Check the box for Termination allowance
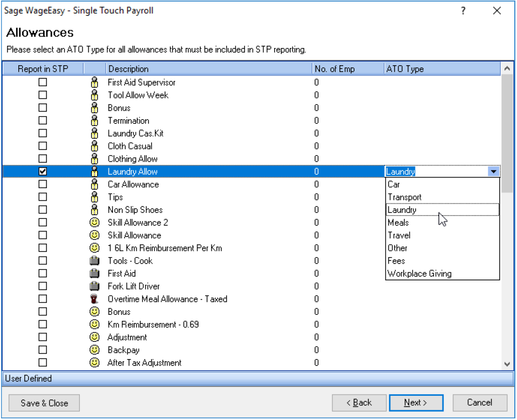Screen dimensions: 517x420 pos(43,120)
